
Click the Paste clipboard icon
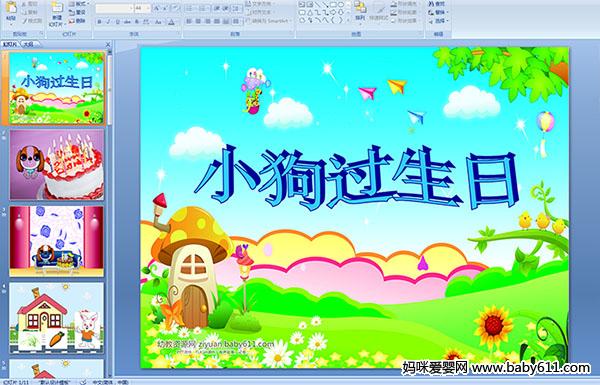click(11, 7)
